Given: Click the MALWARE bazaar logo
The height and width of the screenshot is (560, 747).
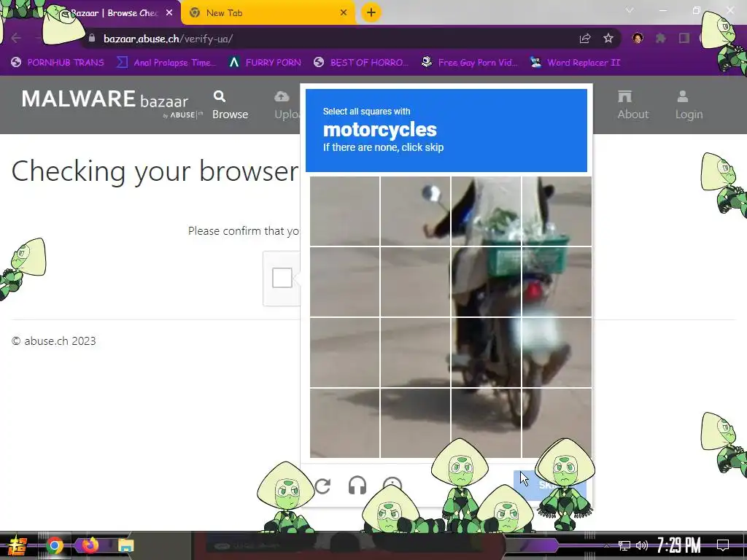Looking at the screenshot, I should coord(112,102).
